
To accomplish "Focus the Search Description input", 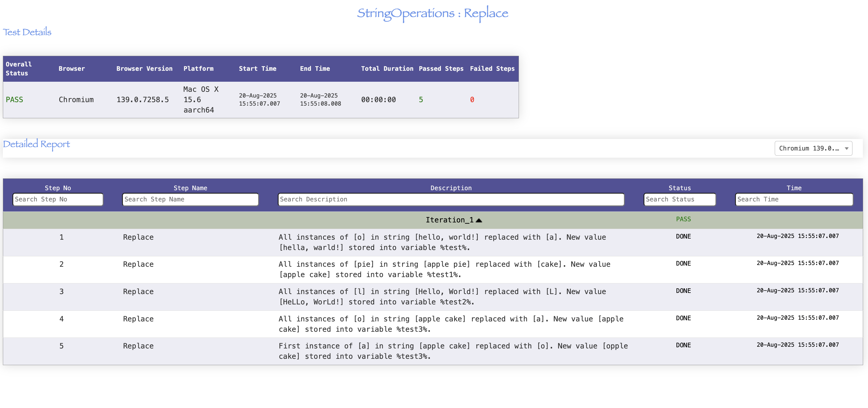I will point(450,199).
